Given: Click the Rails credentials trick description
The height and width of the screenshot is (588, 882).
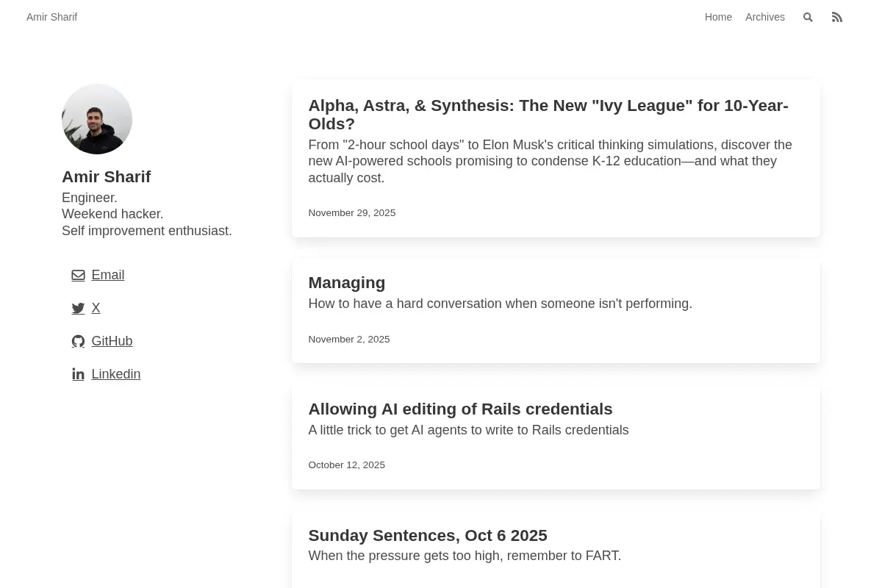Looking at the screenshot, I should pyautogui.click(x=468, y=430).
